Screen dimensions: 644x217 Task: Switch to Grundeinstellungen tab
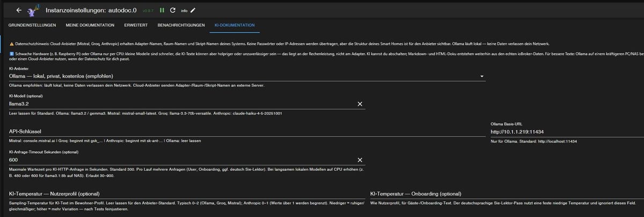[33, 25]
